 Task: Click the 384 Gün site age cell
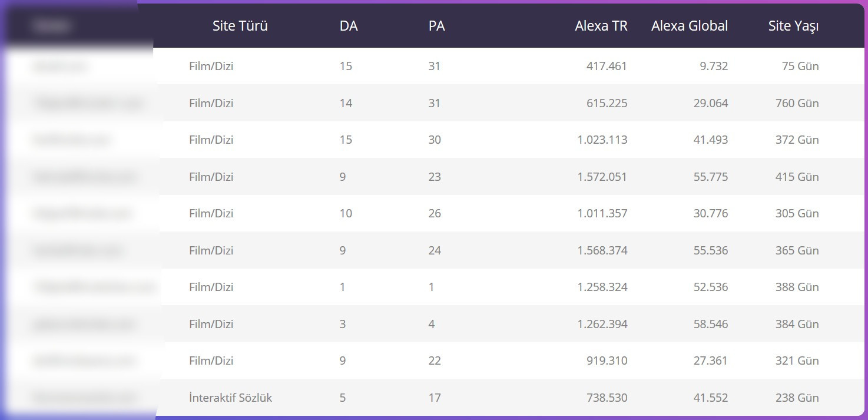click(797, 324)
